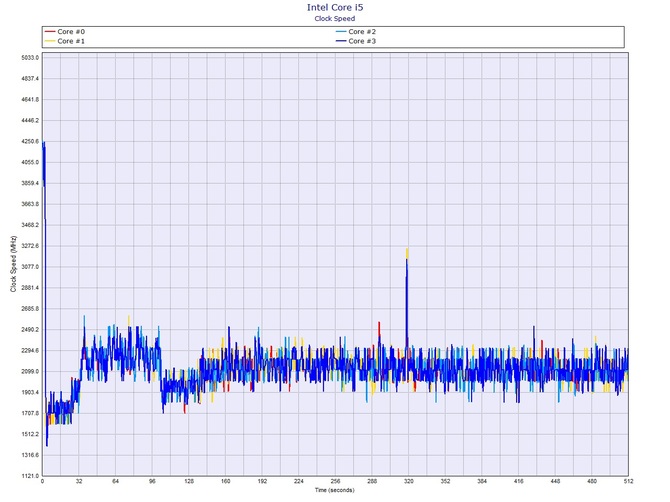Click the Time (seconds) axis label

(x=335, y=490)
